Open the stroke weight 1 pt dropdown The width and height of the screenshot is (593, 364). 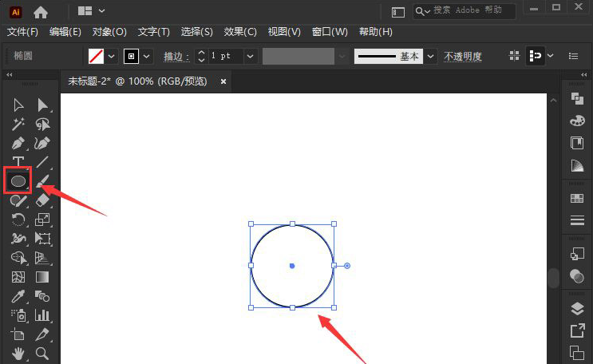point(250,57)
